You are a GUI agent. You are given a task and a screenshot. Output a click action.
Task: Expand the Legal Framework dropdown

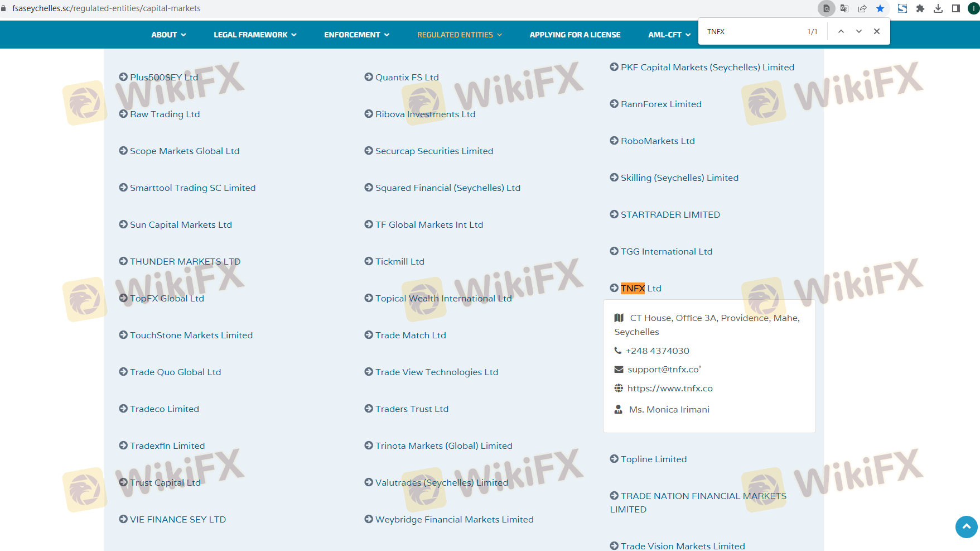click(255, 35)
